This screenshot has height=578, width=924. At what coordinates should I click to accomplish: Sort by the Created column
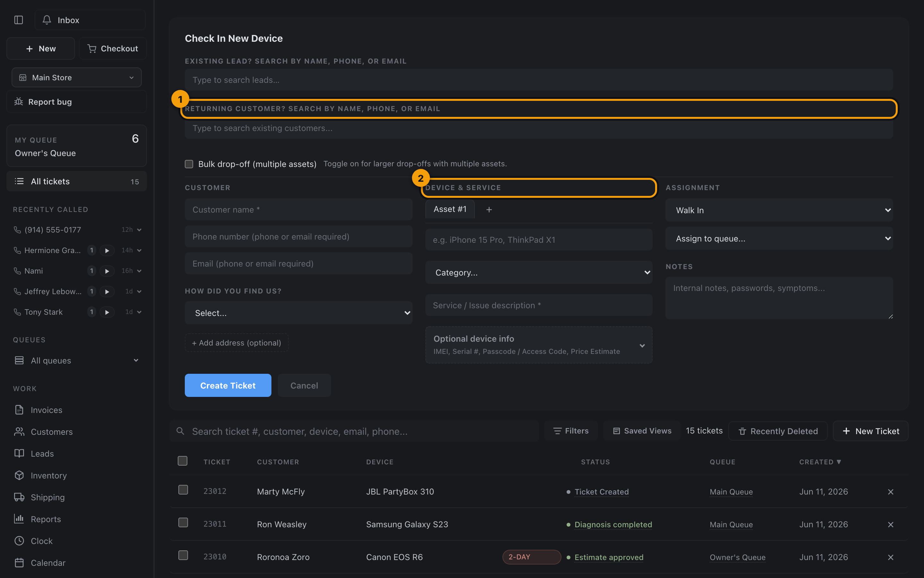pos(820,462)
